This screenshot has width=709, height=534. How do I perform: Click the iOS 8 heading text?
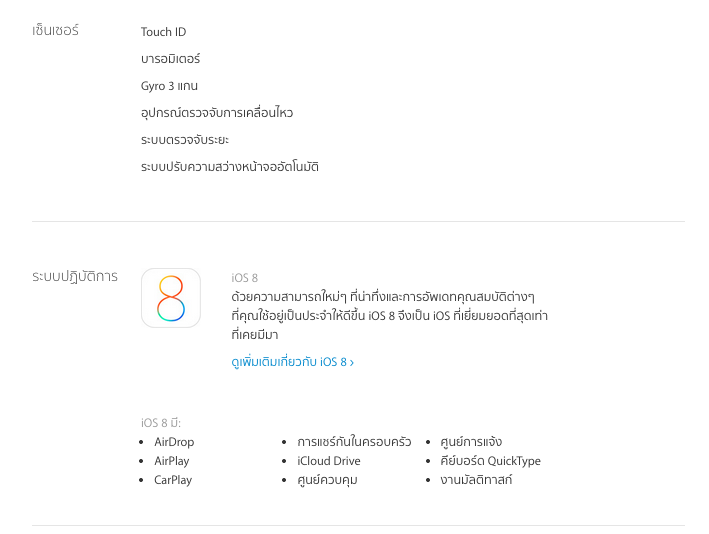pyautogui.click(x=244, y=278)
